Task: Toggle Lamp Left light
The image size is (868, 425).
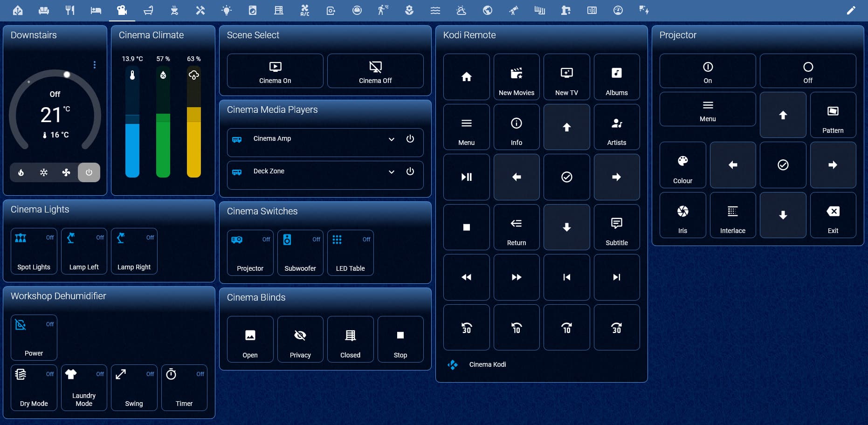Action: [x=84, y=251]
